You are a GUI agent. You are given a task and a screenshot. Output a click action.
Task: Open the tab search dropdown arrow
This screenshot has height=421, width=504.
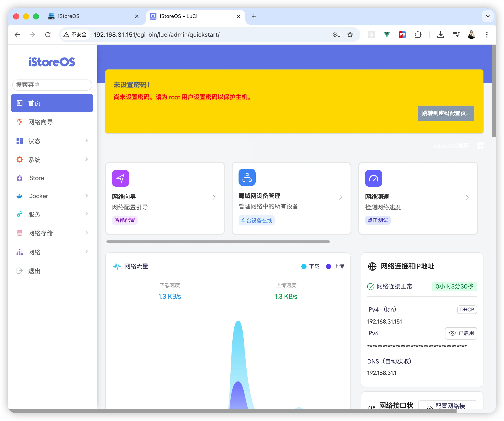488,16
